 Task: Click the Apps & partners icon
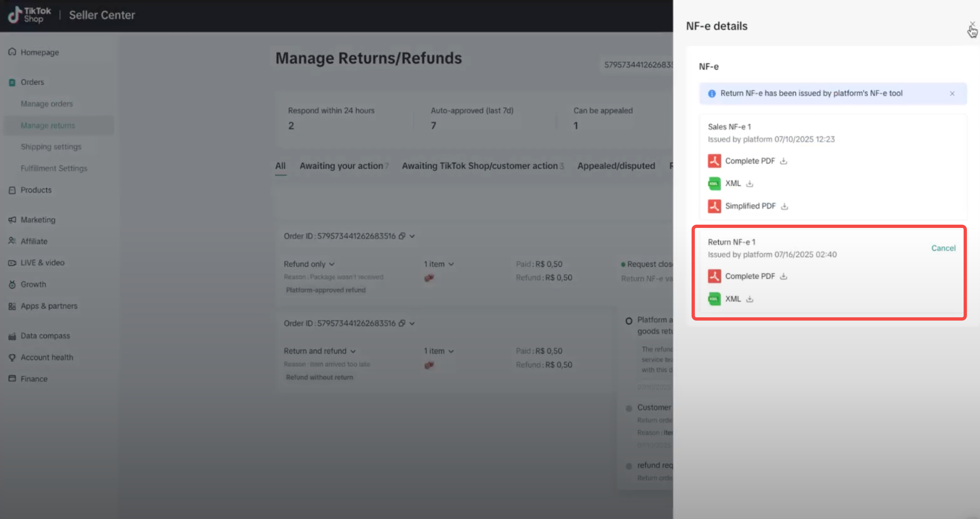pos(12,306)
